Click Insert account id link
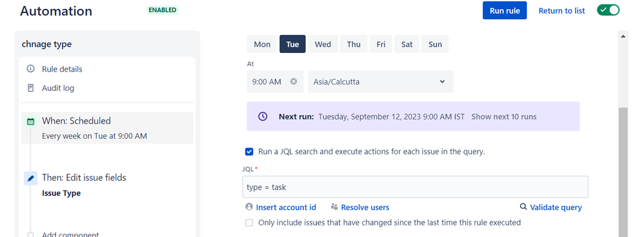Image resolution: width=644 pixels, height=237 pixels. [286, 207]
